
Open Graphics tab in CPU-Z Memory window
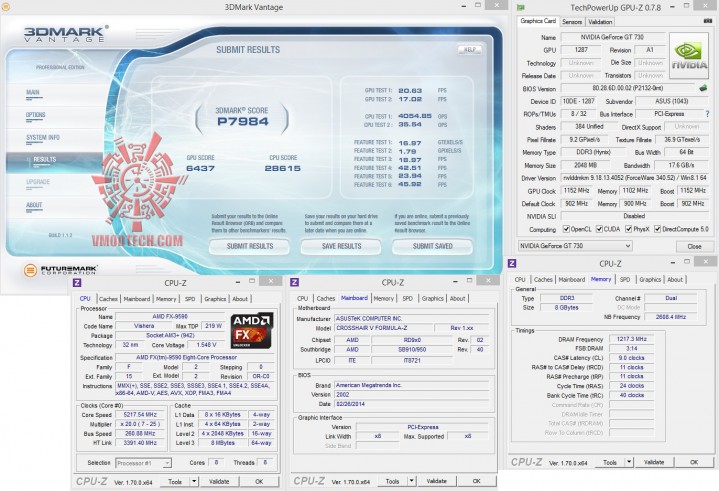[650, 279]
